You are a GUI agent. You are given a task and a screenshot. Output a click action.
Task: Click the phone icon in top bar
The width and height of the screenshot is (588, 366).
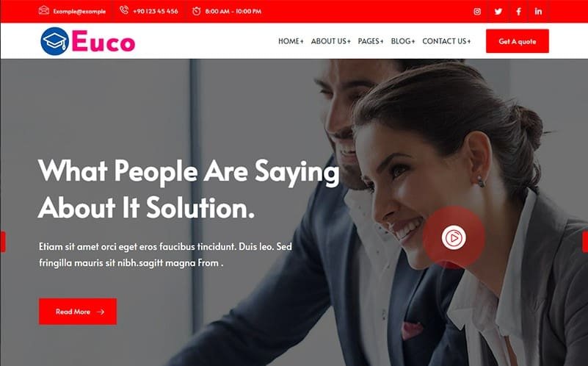[124, 10]
